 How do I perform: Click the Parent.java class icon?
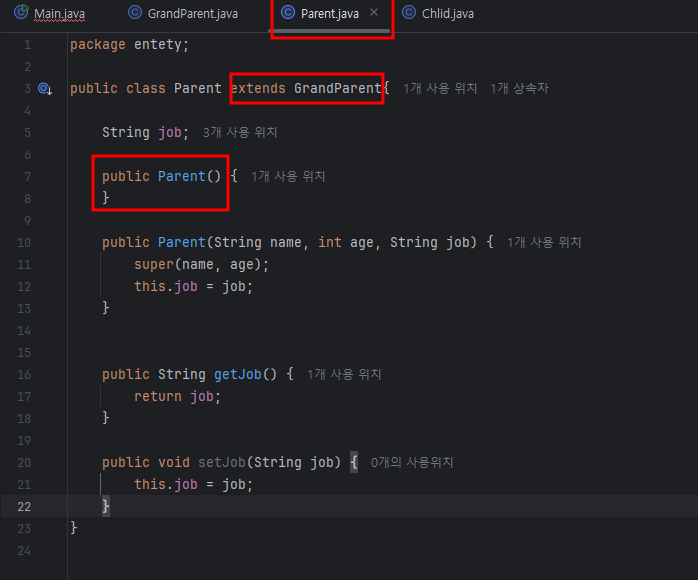click(288, 13)
